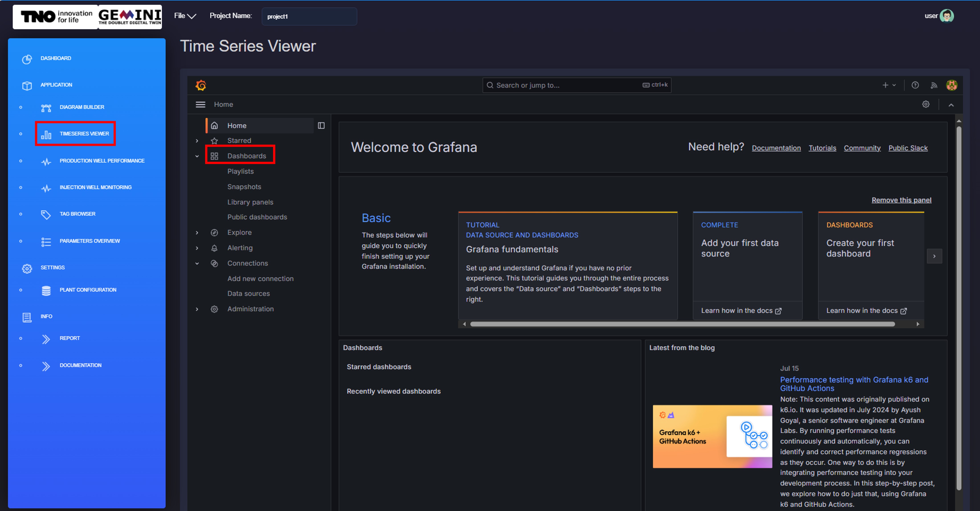Click the Grafana logo icon
Viewport: 980px width, 511px height.
pyautogui.click(x=201, y=85)
